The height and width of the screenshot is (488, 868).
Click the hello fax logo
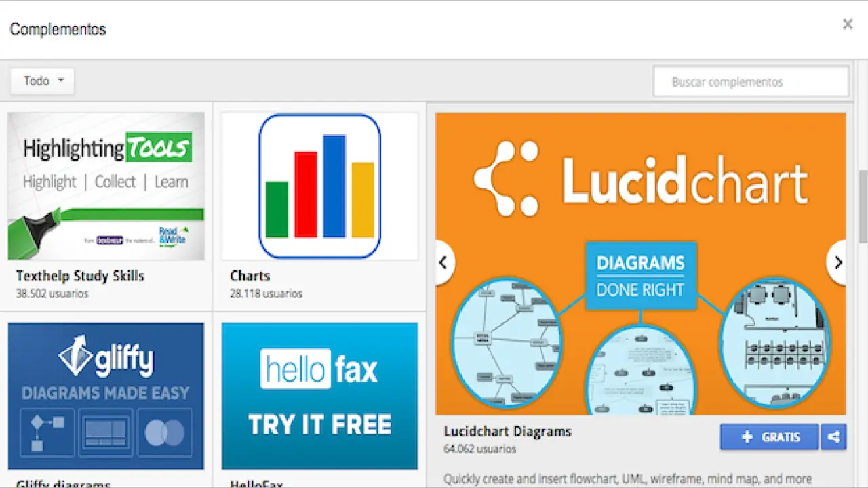pyautogui.click(x=319, y=369)
